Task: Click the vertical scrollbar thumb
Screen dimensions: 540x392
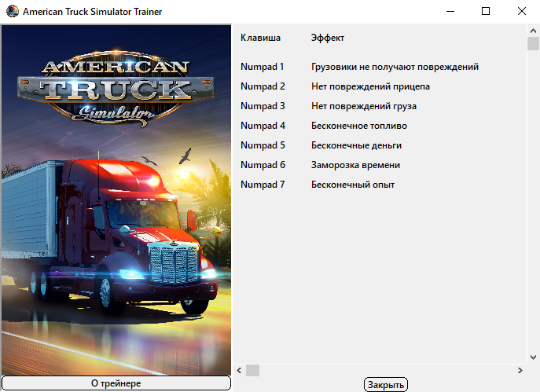Action: pyautogui.click(x=533, y=44)
